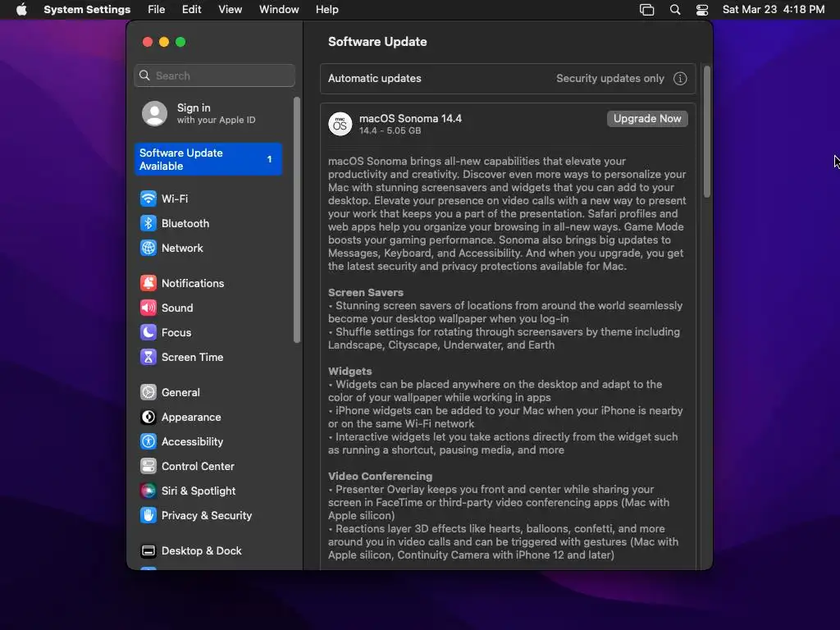The image size is (840, 630).
Task: Click the macOS Sonoma OS icon
Action: tap(340, 125)
